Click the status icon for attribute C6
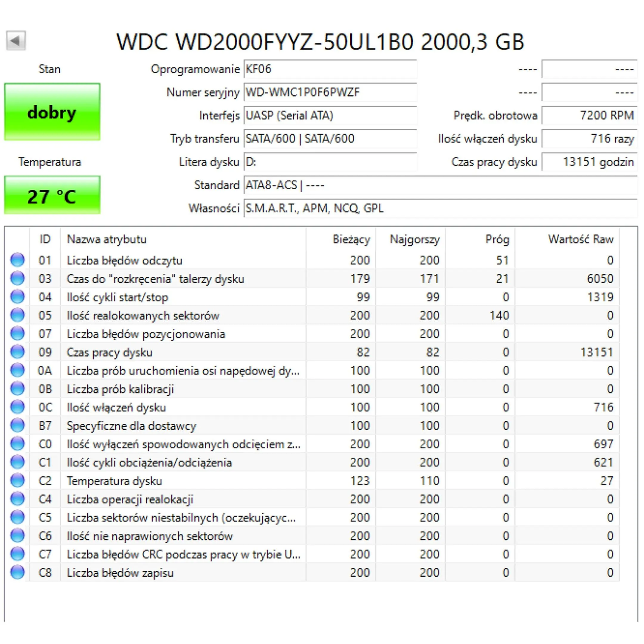The width and height of the screenshot is (644, 644). click(x=17, y=536)
